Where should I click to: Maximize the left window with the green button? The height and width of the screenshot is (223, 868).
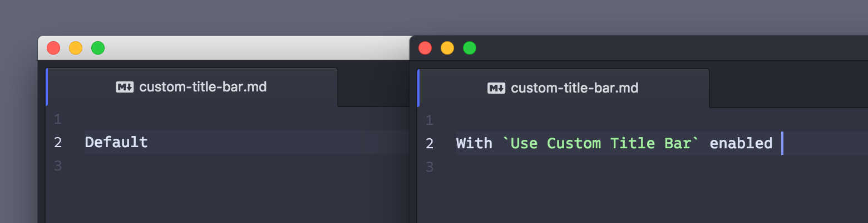pos(98,48)
